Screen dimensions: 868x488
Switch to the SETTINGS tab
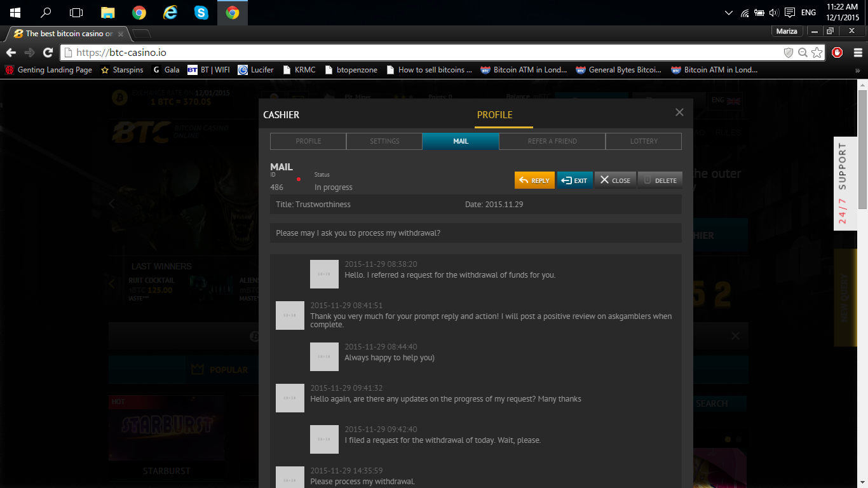pyautogui.click(x=384, y=141)
